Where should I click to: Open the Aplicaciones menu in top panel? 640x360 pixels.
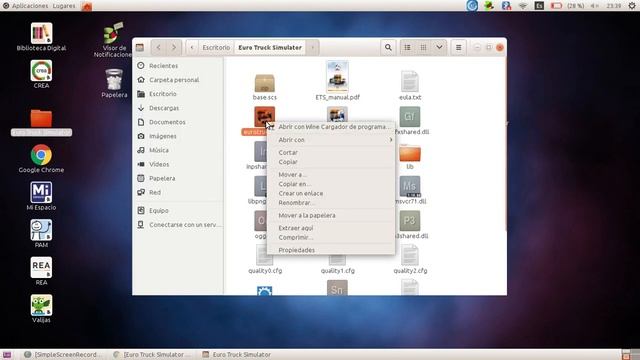(25, 6)
